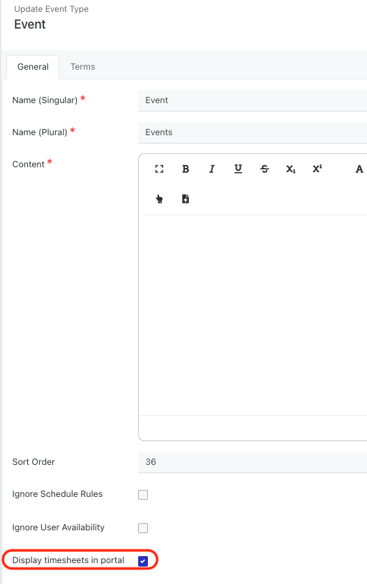Screen dimensions: 367x584
Task: Apply strikethrough formatting to text
Action: (x=265, y=169)
